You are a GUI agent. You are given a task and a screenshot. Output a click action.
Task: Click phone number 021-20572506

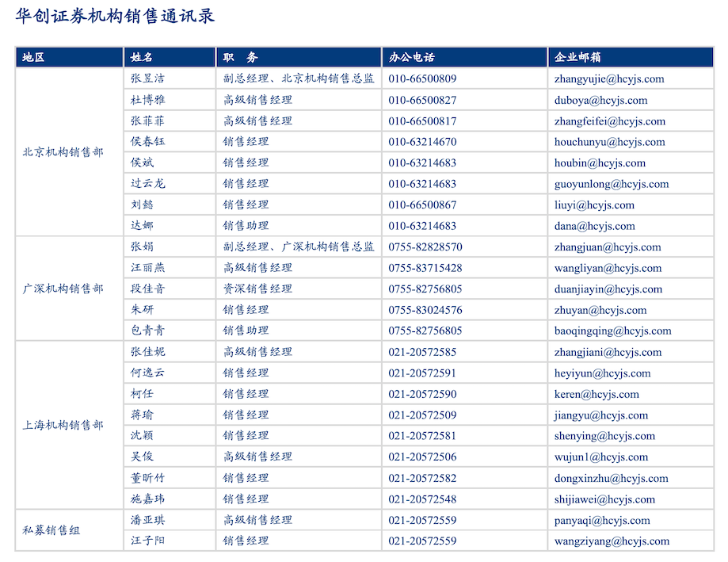(x=422, y=457)
